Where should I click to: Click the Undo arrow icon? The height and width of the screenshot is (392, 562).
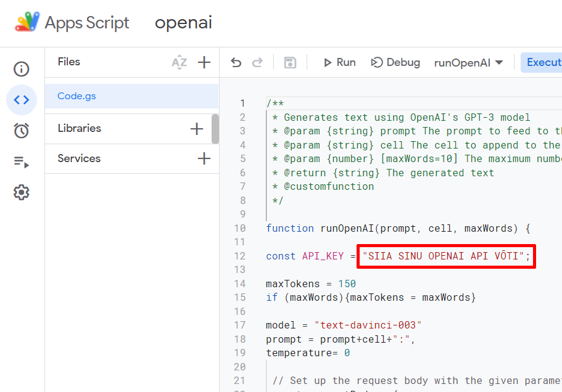(x=236, y=63)
